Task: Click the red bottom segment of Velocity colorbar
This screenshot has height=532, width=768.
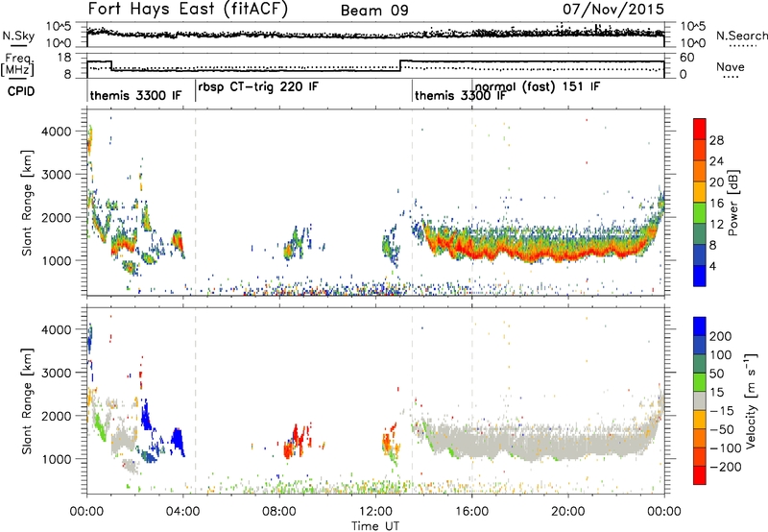Action: 700,475
